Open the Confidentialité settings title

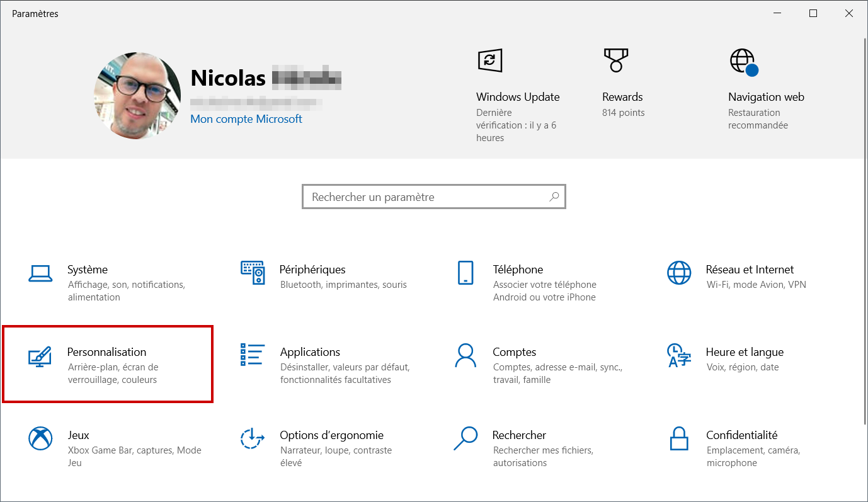click(x=742, y=435)
